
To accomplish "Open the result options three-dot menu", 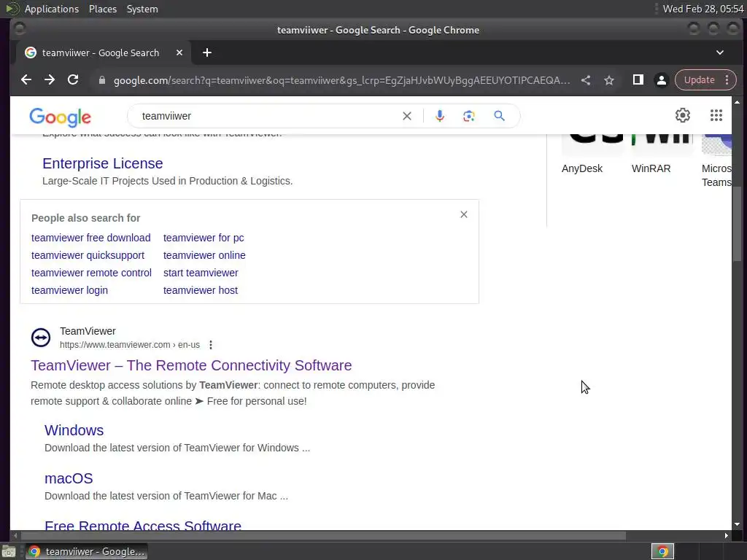I will click(x=211, y=345).
